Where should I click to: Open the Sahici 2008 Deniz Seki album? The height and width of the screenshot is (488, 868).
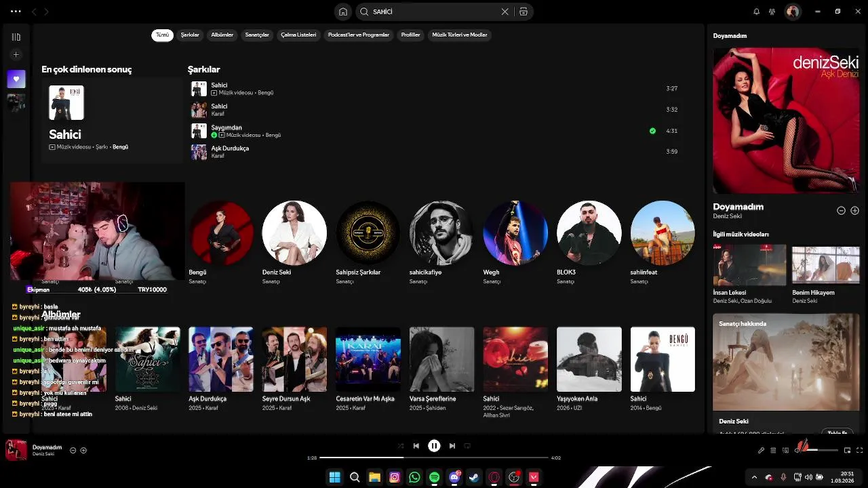click(x=147, y=369)
